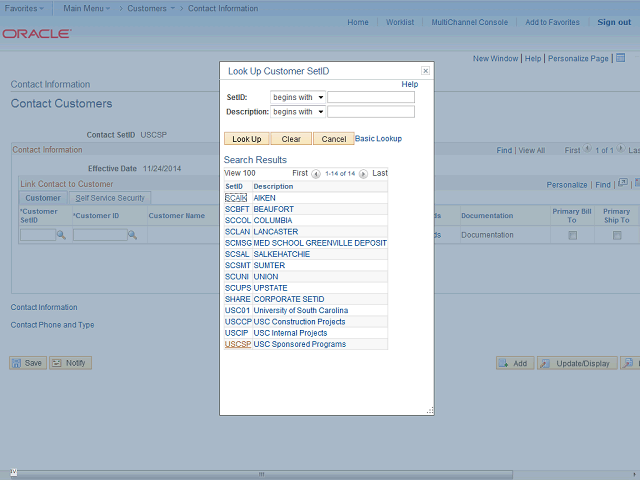Click the Notify button

click(x=70, y=363)
